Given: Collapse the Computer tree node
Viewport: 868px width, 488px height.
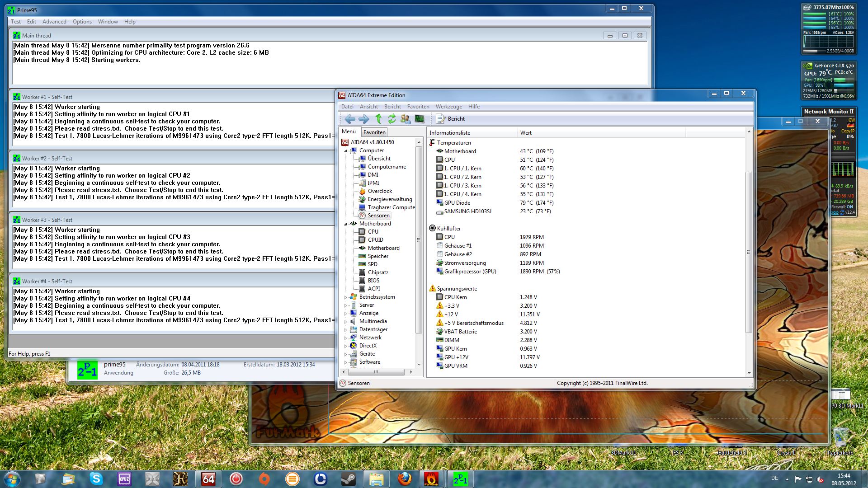Looking at the screenshot, I should [346, 151].
